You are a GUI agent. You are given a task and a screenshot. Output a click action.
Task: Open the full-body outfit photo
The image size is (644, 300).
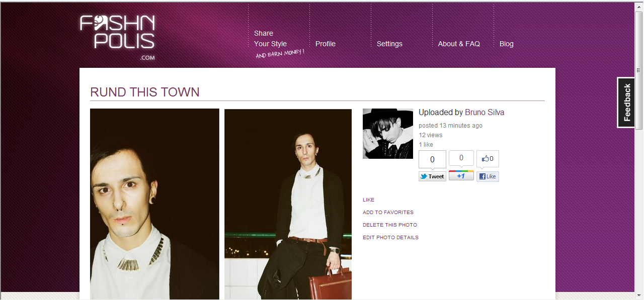click(x=288, y=204)
